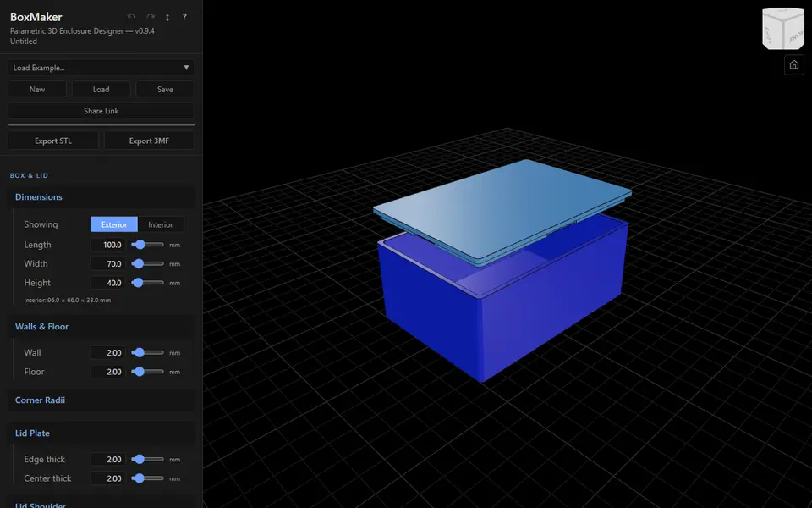Create a New design
The height and width of the screenshot is (508, 812).
coord(36,89)
